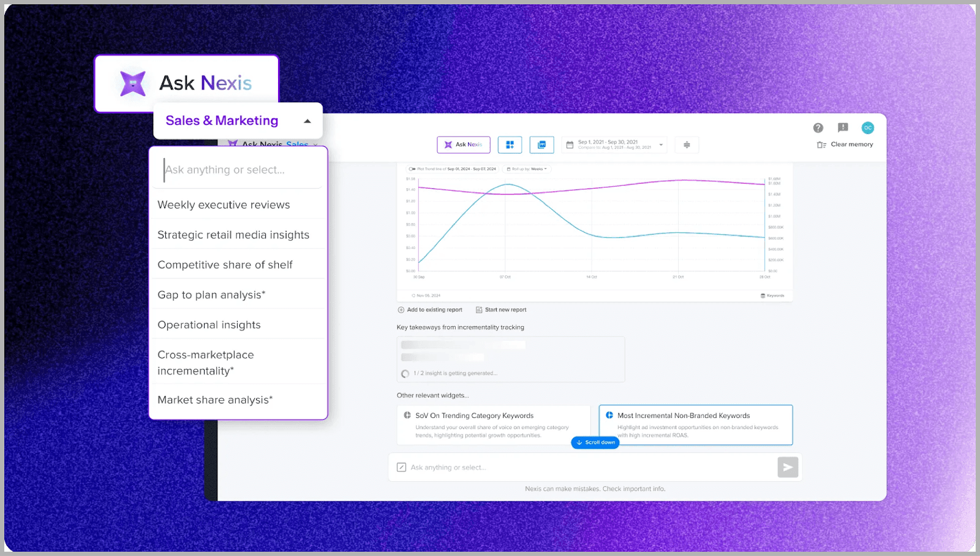Click the Start new report chart icon
The height and width of the screenshot is (556, 980).
tap(479, 310)
